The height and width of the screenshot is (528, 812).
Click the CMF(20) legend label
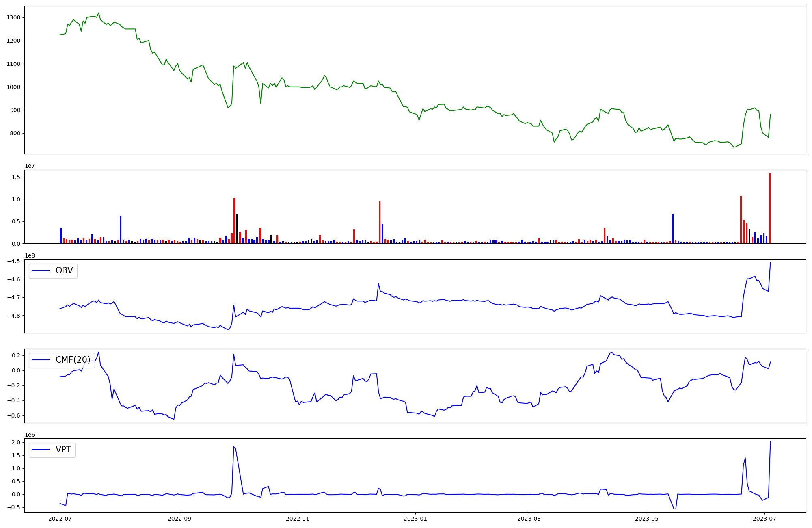coord(73,360)
